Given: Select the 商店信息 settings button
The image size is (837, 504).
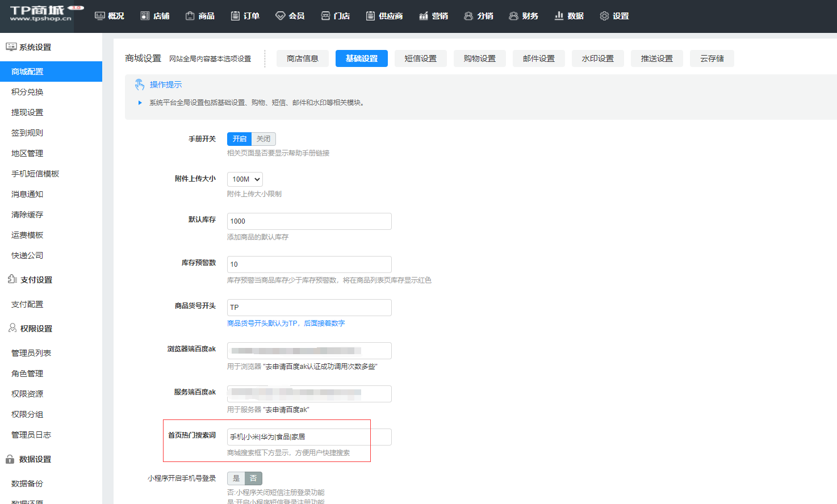Looking at the screenshot, I should tap(302, 58).
